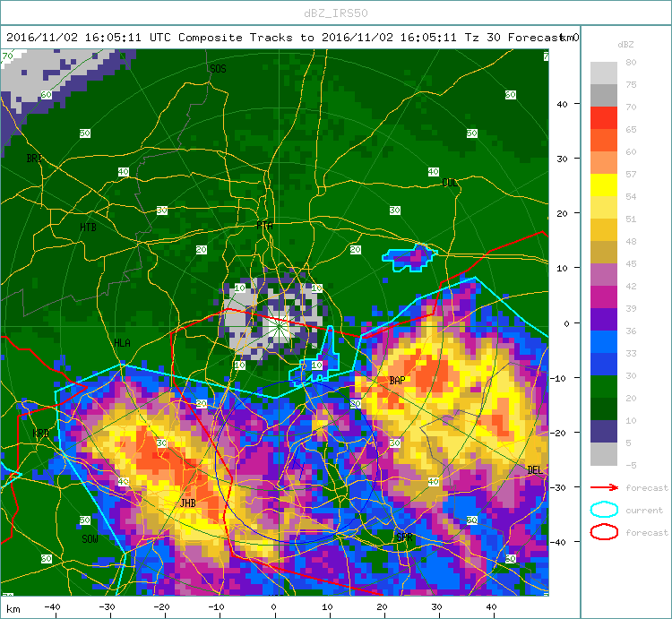The image size is (672, 619).
Task: Click the small cyan storm cell near CUL
Action: click(409, 258)
